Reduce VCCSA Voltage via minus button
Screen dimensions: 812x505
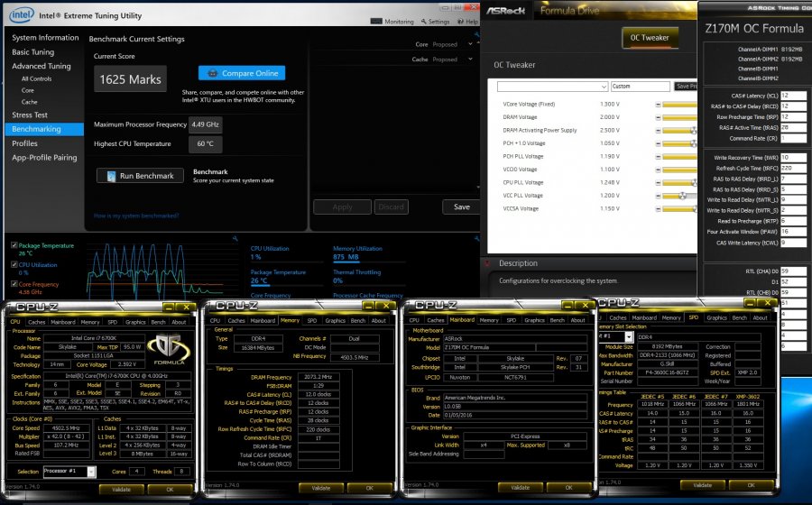658,209
